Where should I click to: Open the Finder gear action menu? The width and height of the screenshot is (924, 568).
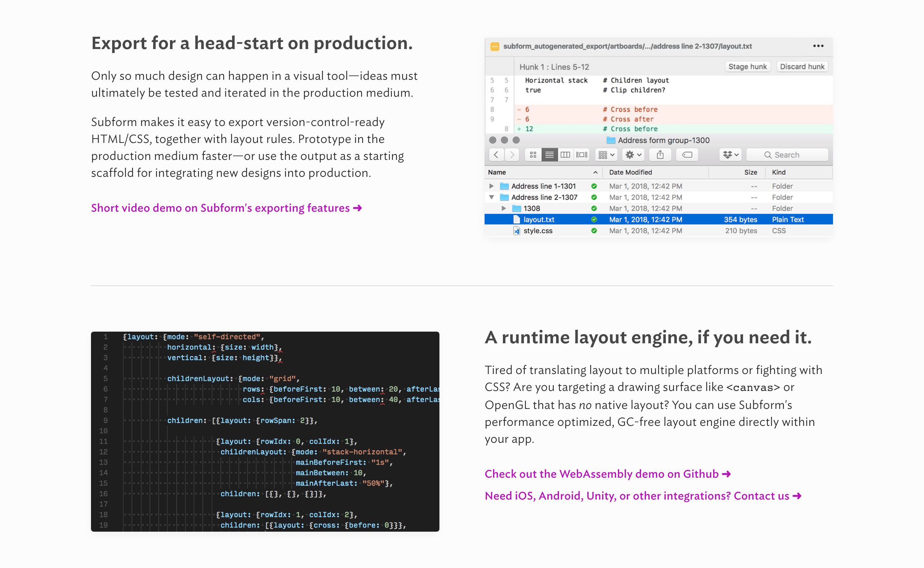tap(633, 155)
